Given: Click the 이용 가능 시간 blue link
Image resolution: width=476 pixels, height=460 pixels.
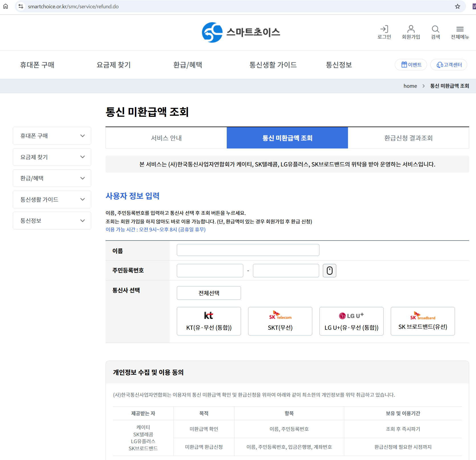Looking at the screenshot, I should pos(156,230).
